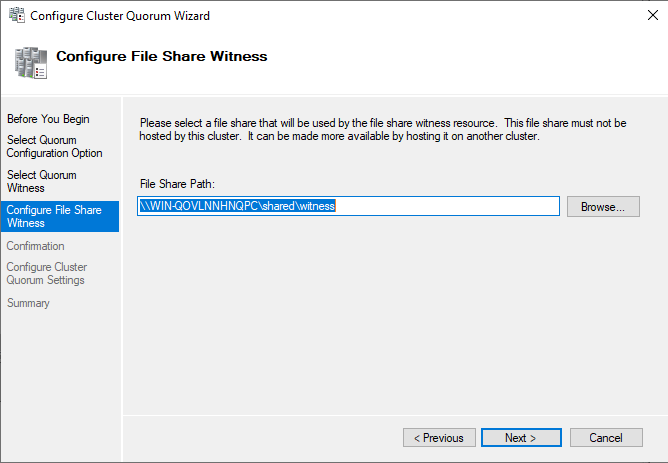The image size is (668, 463).
Task: Click the Configure File Share Witness page heading
Action: [x=161, y=56]
